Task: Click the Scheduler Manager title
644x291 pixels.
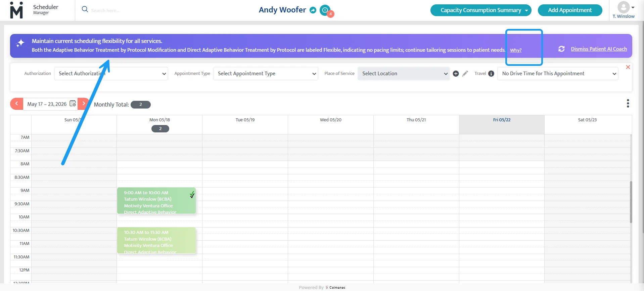Action: [46, 9]
